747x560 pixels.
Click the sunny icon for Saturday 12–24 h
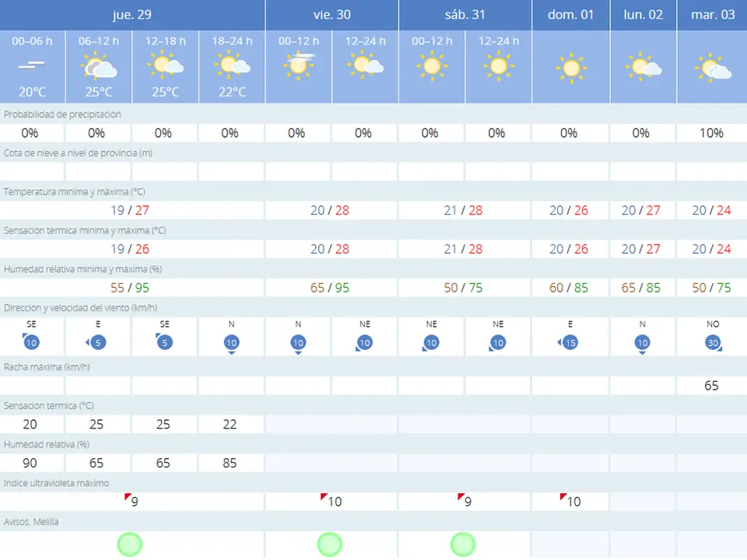[x=498, y=65]
